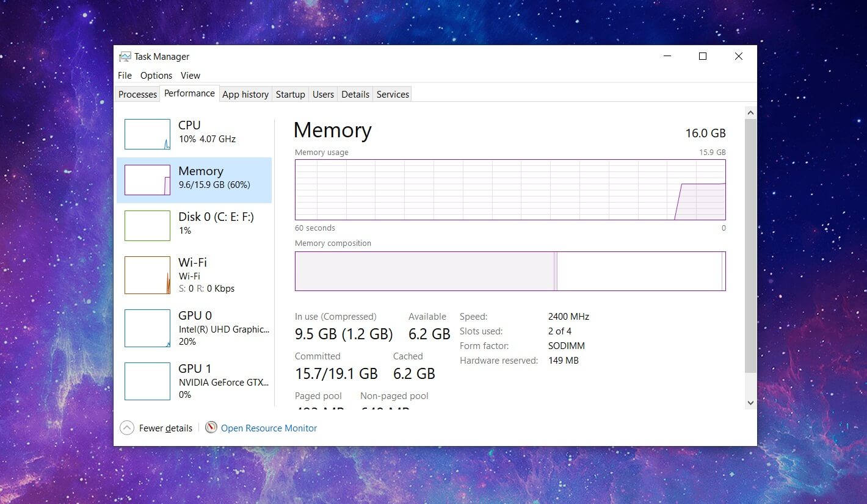Click the Resource Monitor speedometer icon
The image size is (867, 504).
(211, 428)
